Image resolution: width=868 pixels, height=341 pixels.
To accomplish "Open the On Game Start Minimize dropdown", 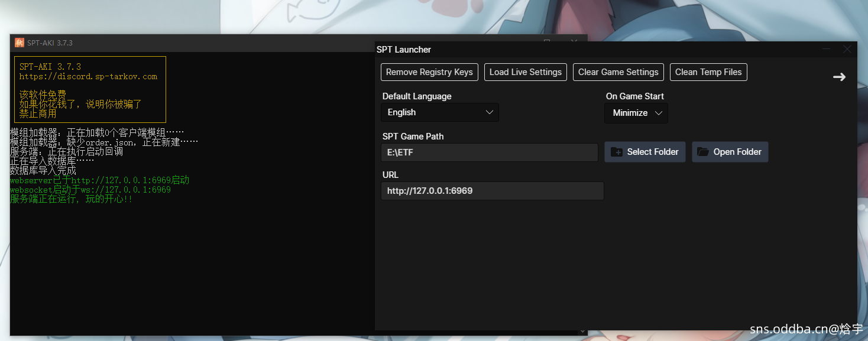I will click(636, 113).
